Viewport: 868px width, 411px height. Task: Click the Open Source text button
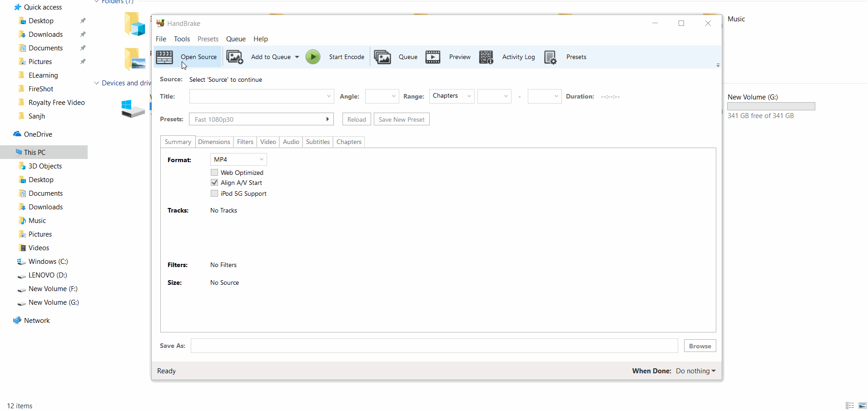point(198,57)
